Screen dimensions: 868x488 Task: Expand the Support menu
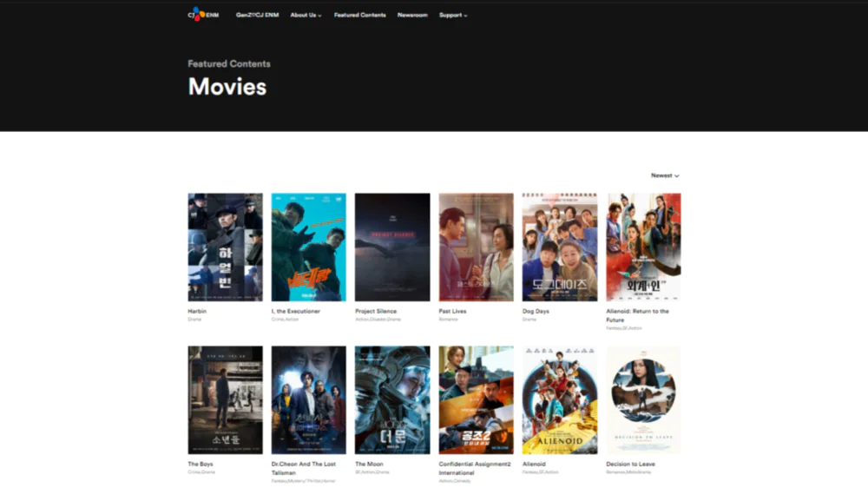pyautogui.click(x=453, y=15)
